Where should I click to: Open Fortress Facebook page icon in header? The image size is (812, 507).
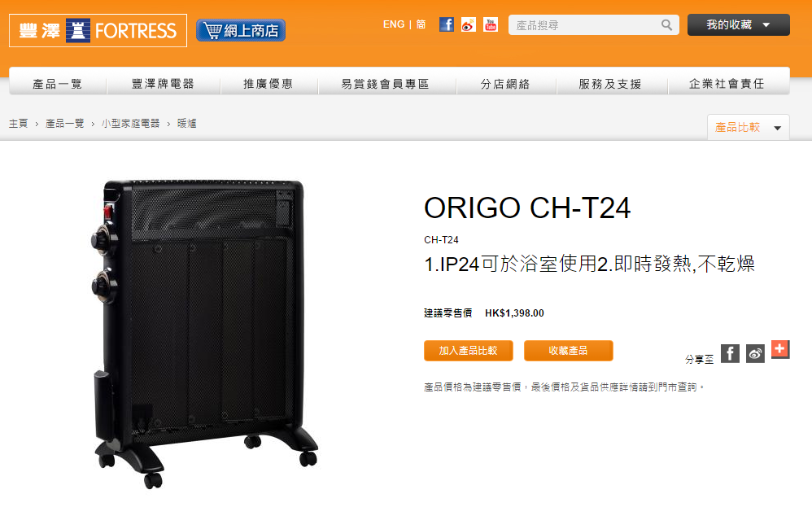[447, 24]
